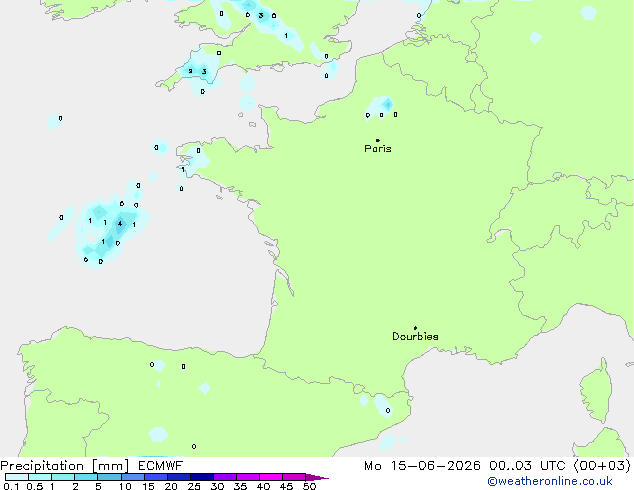Click the ECMWF model label
The image size is (634, 490).
pos(161,466)
